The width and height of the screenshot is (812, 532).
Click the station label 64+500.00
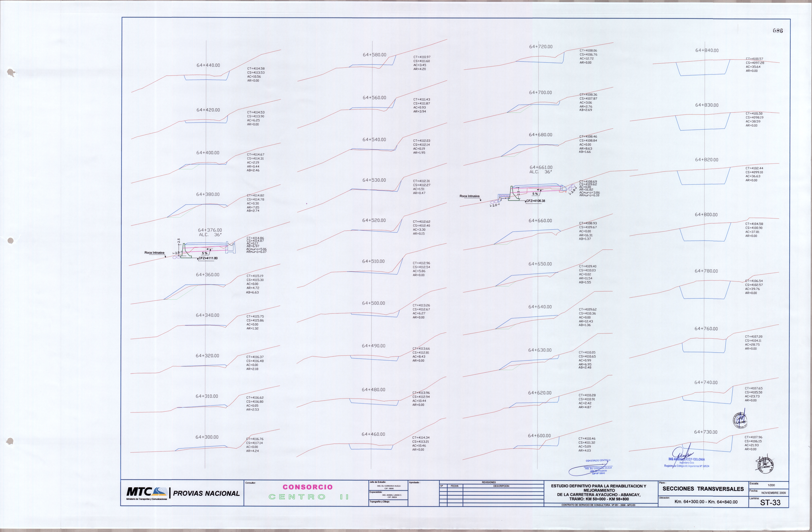[374, 303]
